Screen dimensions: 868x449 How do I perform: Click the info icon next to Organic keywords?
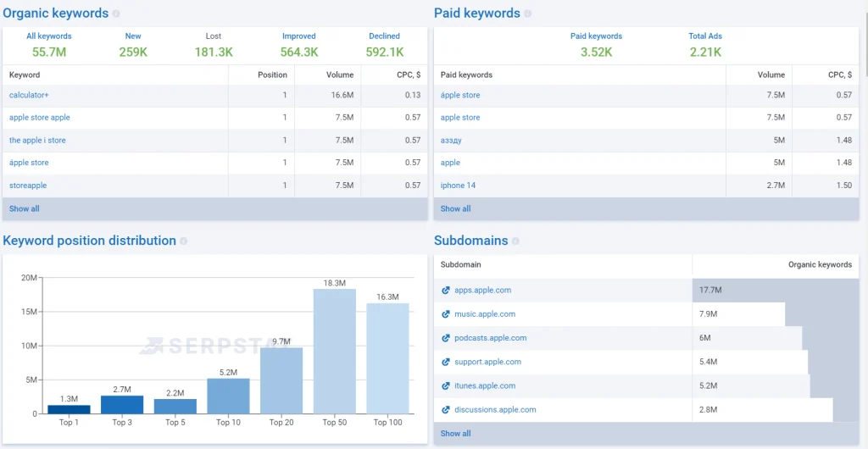click(x=116, y=14)
